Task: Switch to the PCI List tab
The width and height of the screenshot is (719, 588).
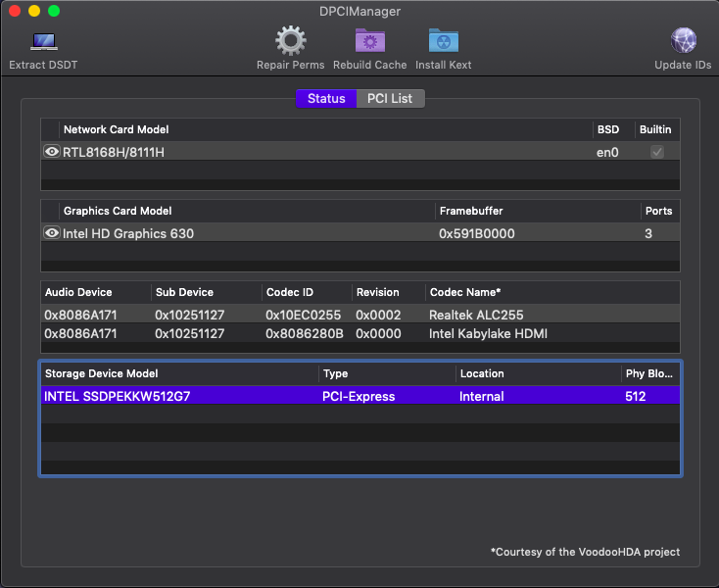Action: (390, 99)
